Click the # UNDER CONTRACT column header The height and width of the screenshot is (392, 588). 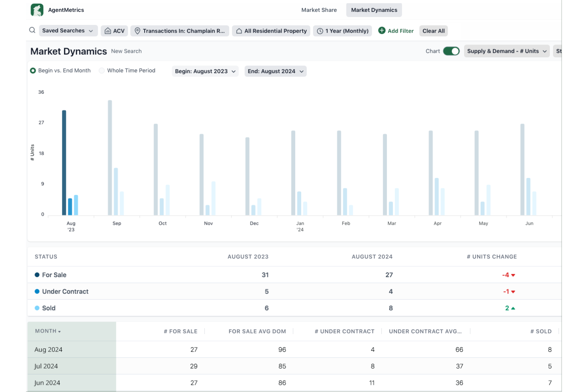(344, 332)
